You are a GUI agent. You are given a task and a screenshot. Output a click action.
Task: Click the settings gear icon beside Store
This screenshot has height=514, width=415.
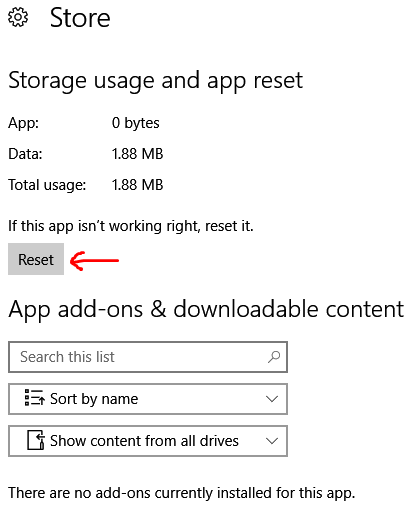click(x=18, y=18)
